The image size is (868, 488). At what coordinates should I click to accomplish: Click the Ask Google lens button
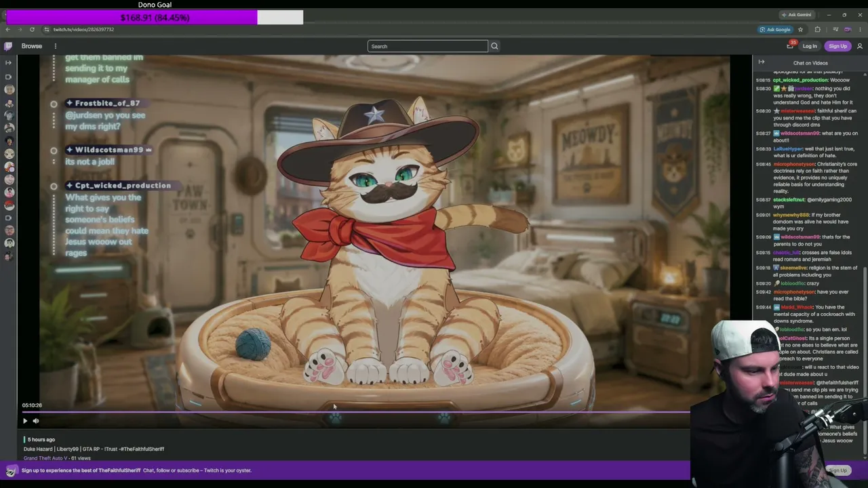click(775, 29)
